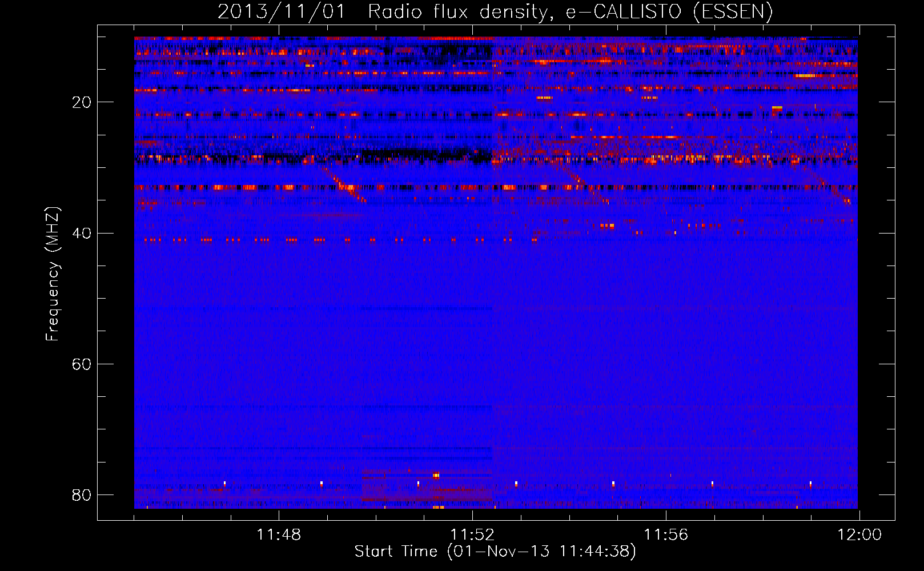The image size is (924, 571).
Task: Click the 'Start Time (01-Nov-13 11:44:38)' axis label
Action: (x=495, y=552)
